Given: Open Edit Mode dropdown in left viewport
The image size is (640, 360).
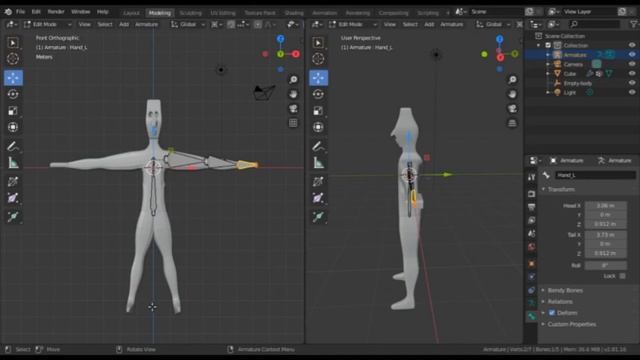Looking at the screenshot, I should point(48,24).
